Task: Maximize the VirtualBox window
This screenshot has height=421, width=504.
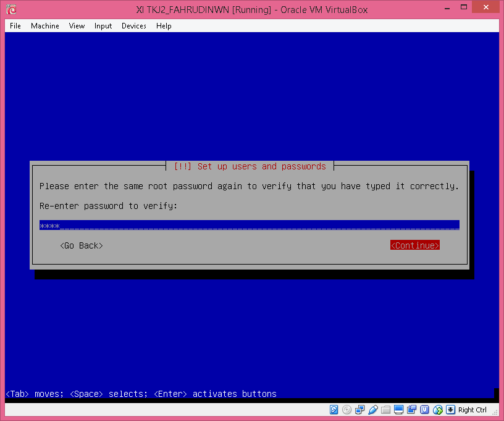Action: (463, 7)
